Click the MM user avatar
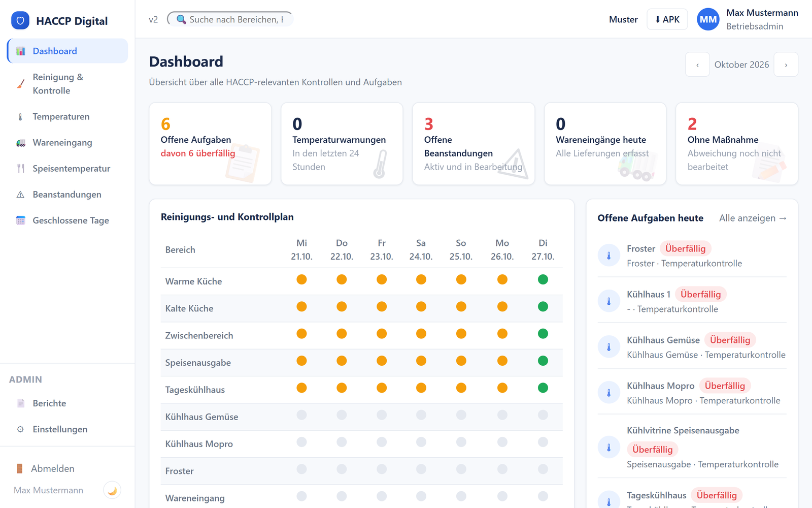812x508 pixels. (x=708, y=19)
